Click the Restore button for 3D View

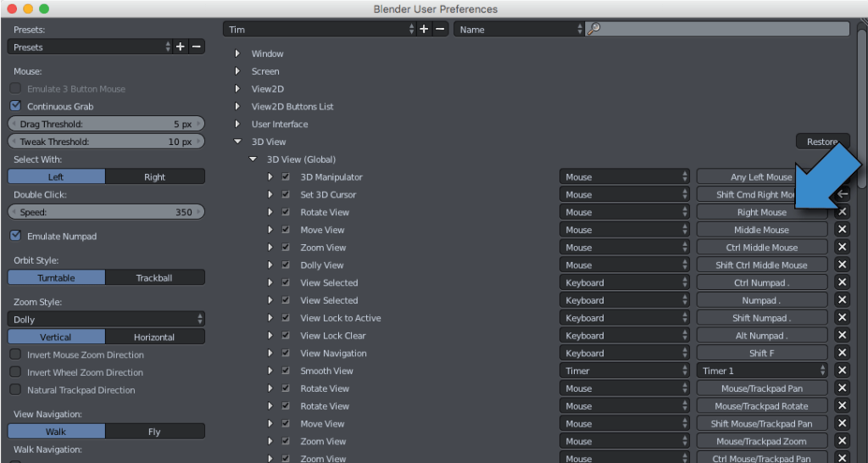pyautogui.click(x=821, y=142)
